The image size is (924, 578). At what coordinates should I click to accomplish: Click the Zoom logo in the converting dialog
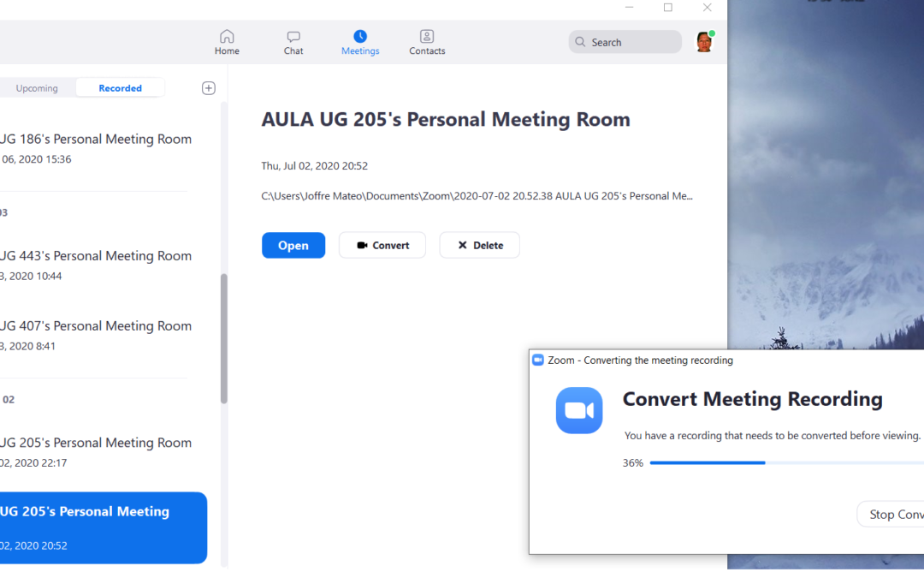tap(579, 410)
